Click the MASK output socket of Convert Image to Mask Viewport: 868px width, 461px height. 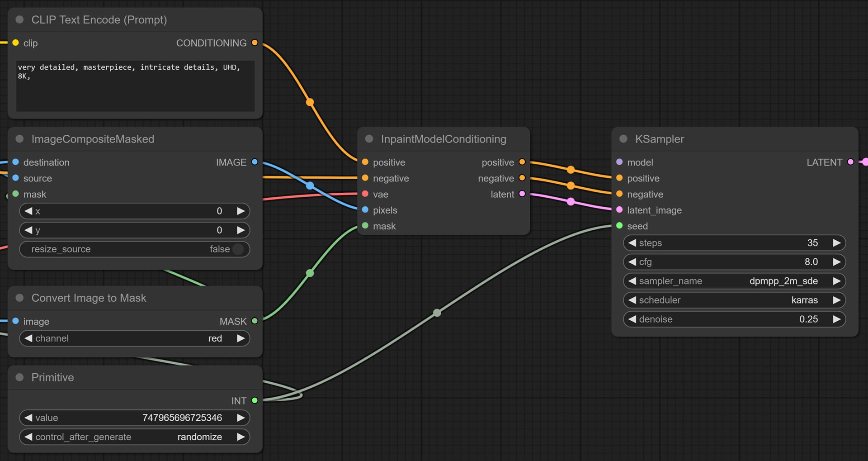pyautogui.click(x=255, y=321)
